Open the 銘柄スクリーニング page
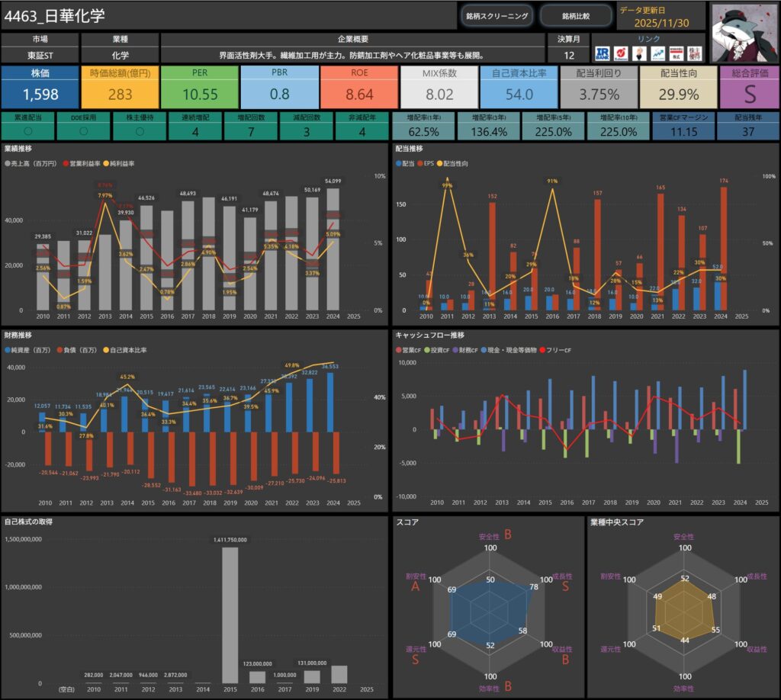This screenshot has height=700, width=781. (x=497, y=15)
